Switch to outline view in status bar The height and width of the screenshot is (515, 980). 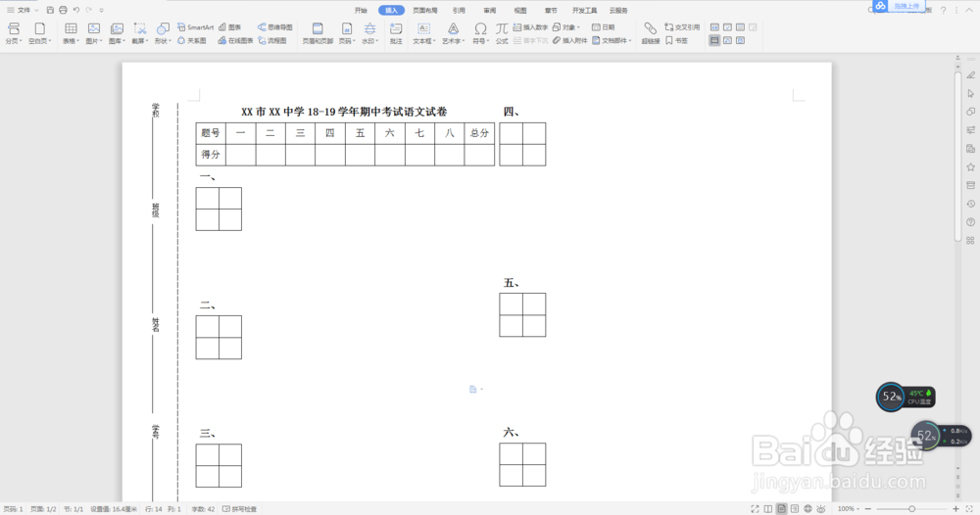point(795,509)
